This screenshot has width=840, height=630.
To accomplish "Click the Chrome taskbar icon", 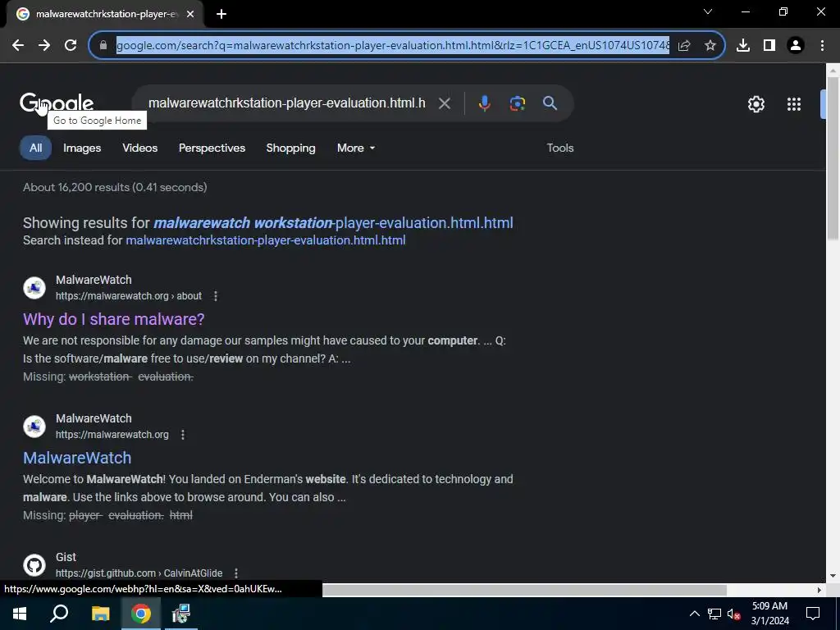I will tap(141, 614).
